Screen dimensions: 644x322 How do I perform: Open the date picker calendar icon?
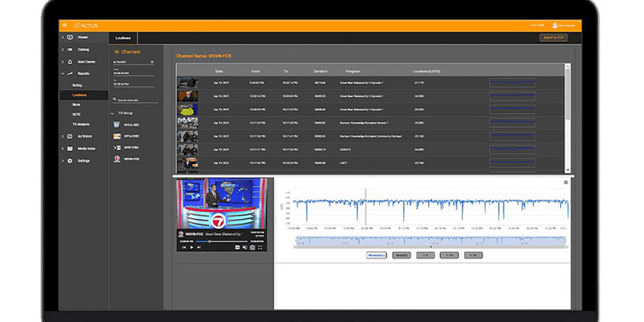coord(153,62)
